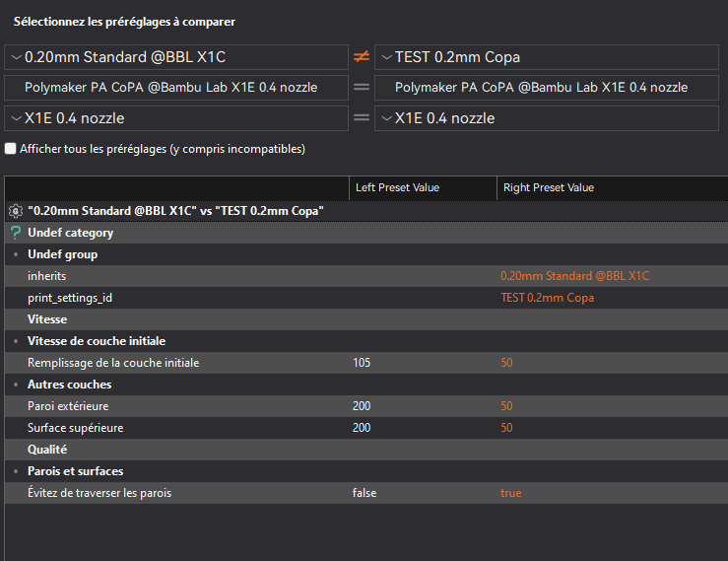Click the right Polymaker PA CoPA filament field
This screenshot has height=561, width=728.
point(547,88)
